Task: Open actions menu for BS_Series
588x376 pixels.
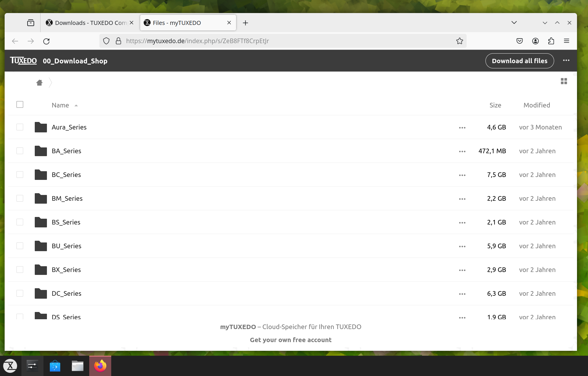Action: pyautogui.click(x=462, y=223)
